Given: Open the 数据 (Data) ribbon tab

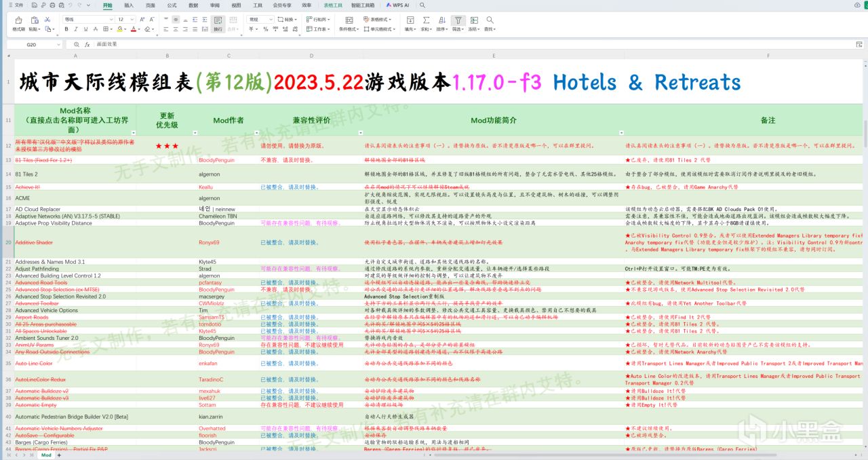Looking at the screenshot, I should click(x=193, y=5).
